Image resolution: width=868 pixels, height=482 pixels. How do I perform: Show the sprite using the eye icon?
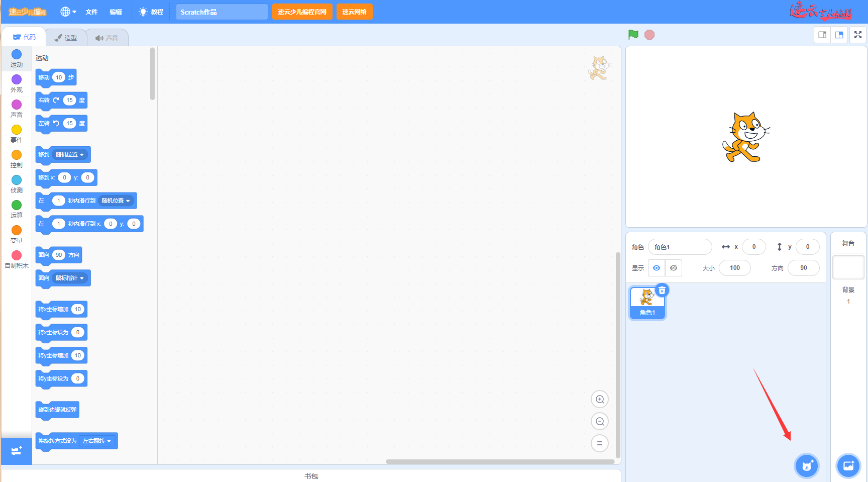pos(657,268)
